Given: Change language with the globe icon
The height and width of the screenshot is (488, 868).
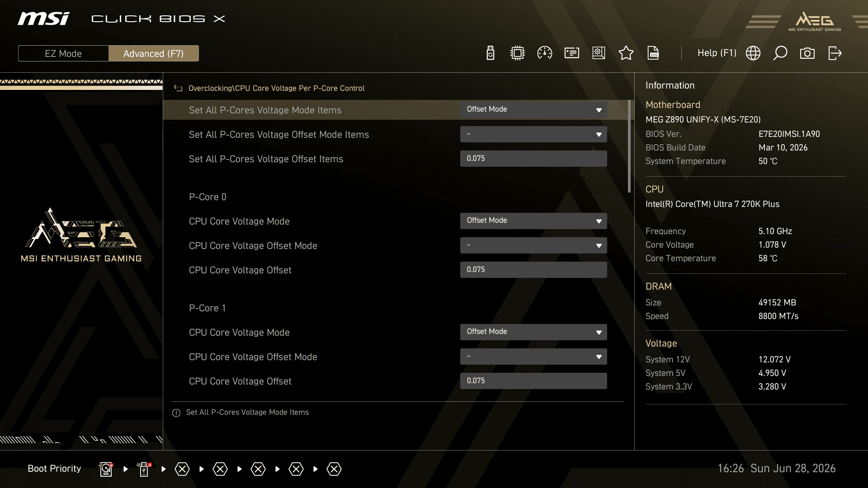Looking at the screenshot, I should 753,53.
